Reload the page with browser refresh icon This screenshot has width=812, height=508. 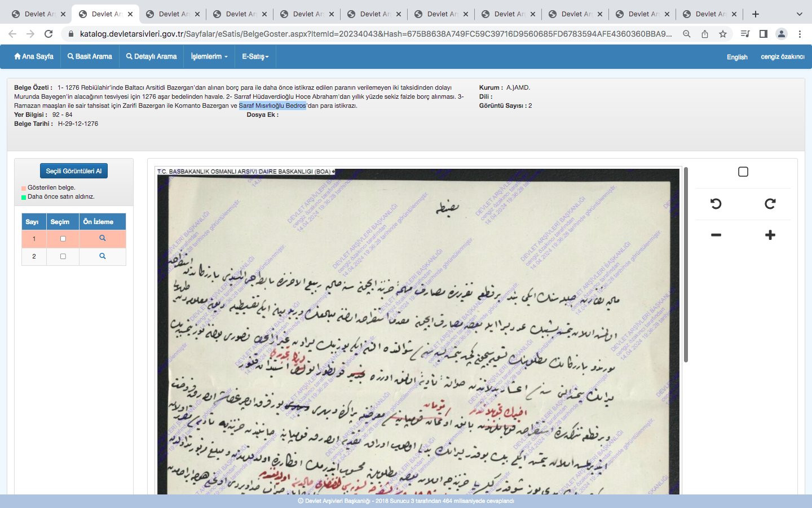coord(48,34)
